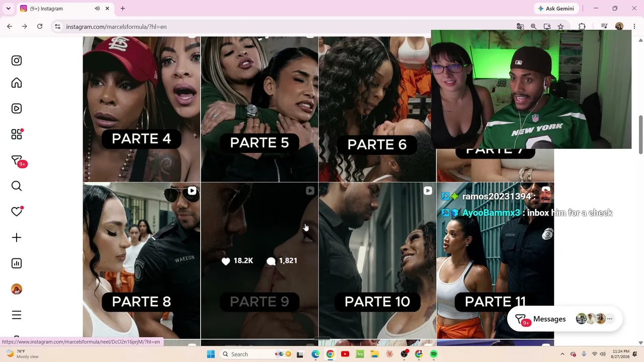This screenshot has height=362, width=644.
Task: Create a new post with the plus icon
Action: click(x=17, y=237)
